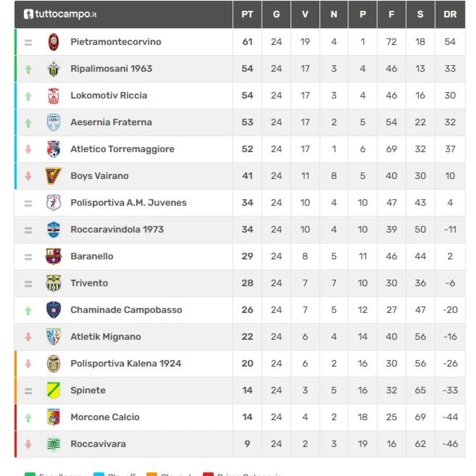The image size is (476, 476).
Task: Click the red down arrow beside Atletik Mignano
Action: point(28,337)
